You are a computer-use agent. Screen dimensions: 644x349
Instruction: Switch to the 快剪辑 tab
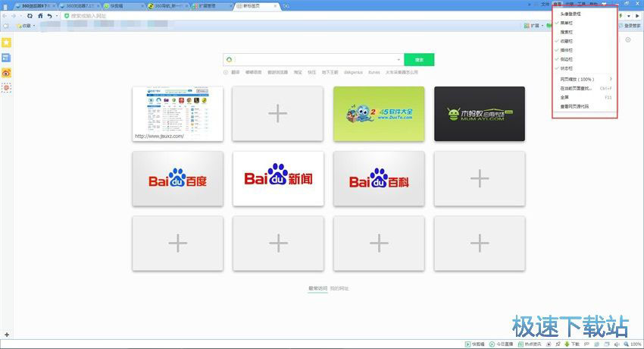(x=123, y=6)
